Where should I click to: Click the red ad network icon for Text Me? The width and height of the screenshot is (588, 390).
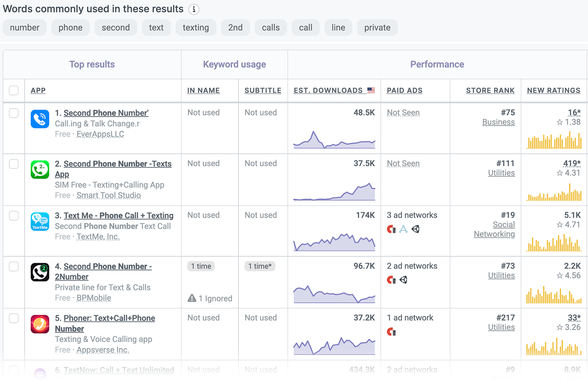click(x=391, y=229)
